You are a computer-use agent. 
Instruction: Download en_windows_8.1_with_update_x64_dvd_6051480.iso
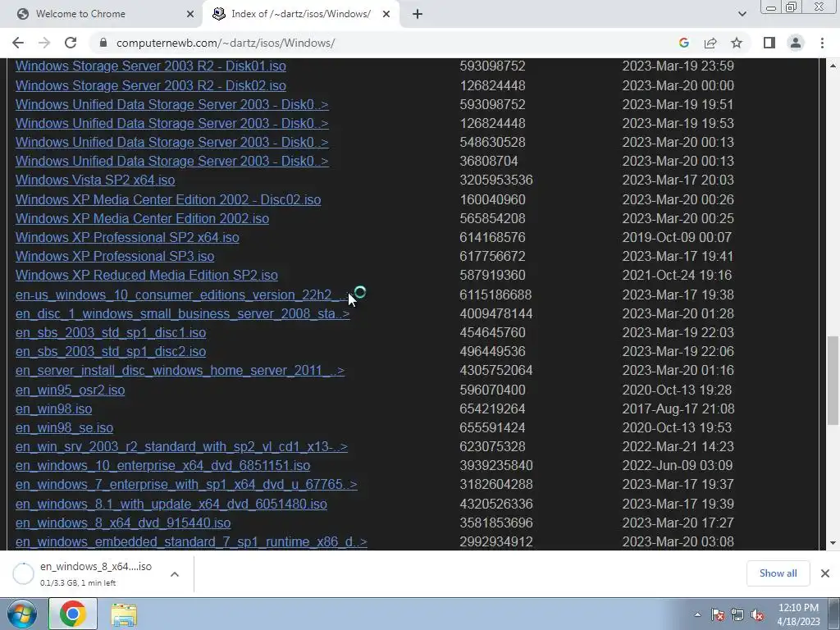pyautogui.click(x=171, y=504)
